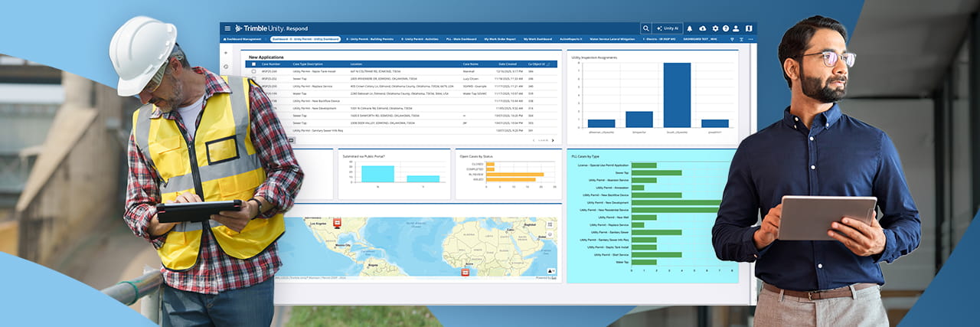
Task: Click the Sewer Tap bar in PLL Cases by Type
Action: [656, 173]
